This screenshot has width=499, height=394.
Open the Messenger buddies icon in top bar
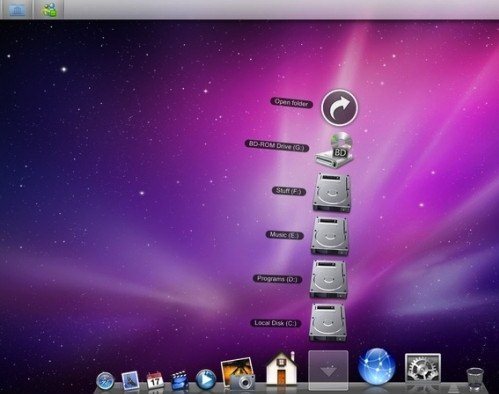[49, 10]
